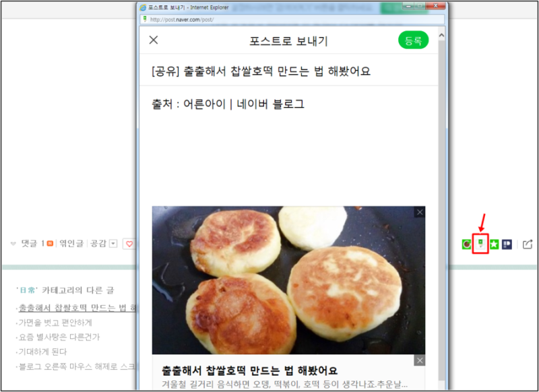Click the hotteok photo thumbnail
The image size is (539, 392).
click(x=288, y=280)
